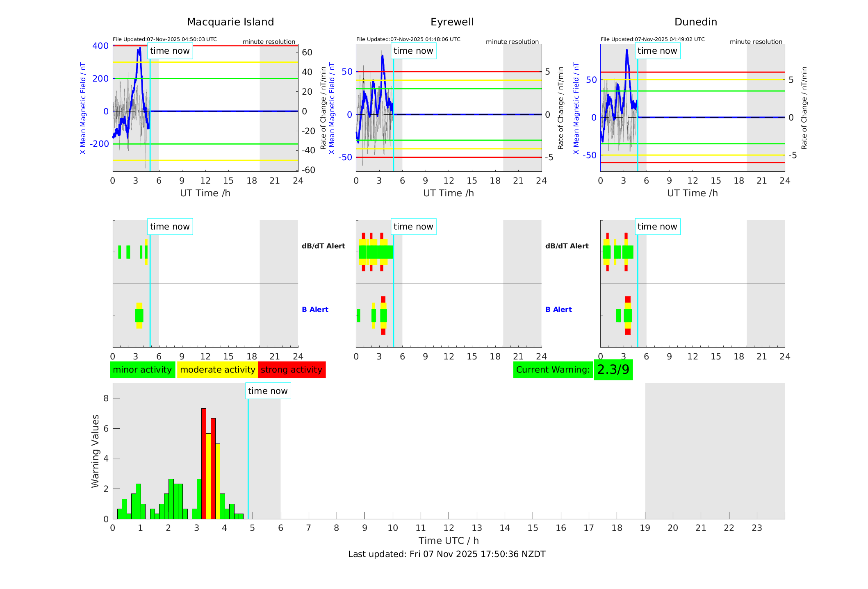Screen dimensions: 868x589
Task: Click Macquarie Island File Updated timestamp text
Action: click(165, 39)
